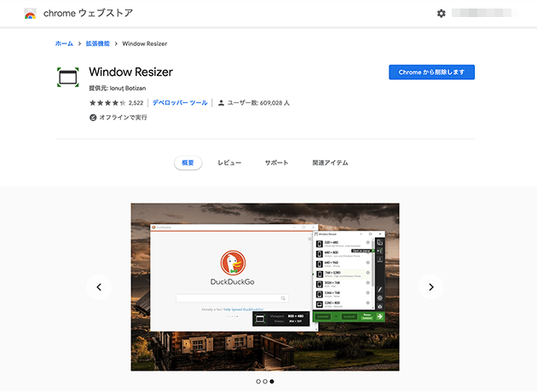
Task: Click the Window Resizer title heading
Action: (x=130, y=72)
